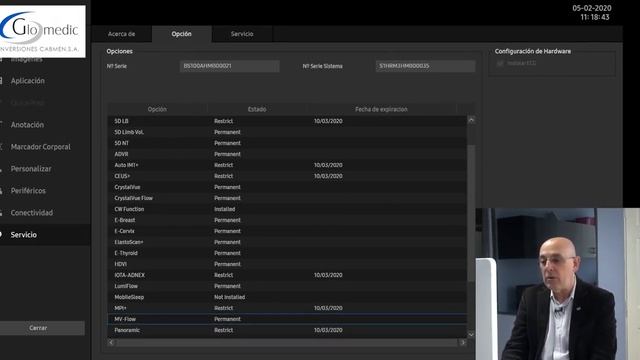Sort by the Opción column header
This screenshot has width=640, height=360.
coord(157,109)
